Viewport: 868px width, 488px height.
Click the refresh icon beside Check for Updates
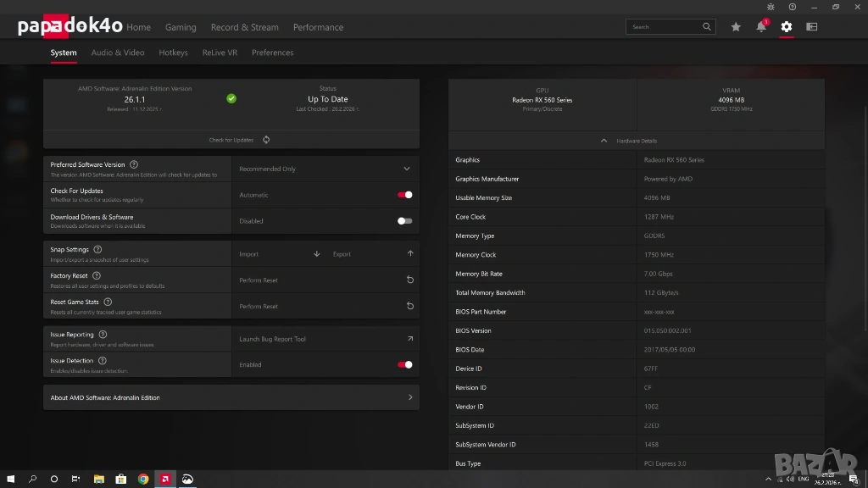coord(266,140)
